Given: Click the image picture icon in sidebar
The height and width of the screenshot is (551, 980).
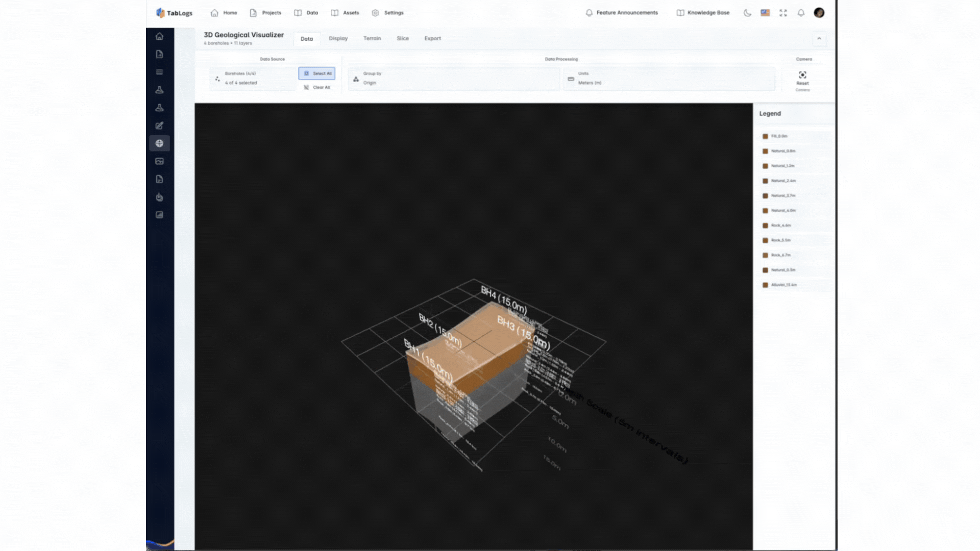Looking at the screenshot, I should [x=159, y=161].
